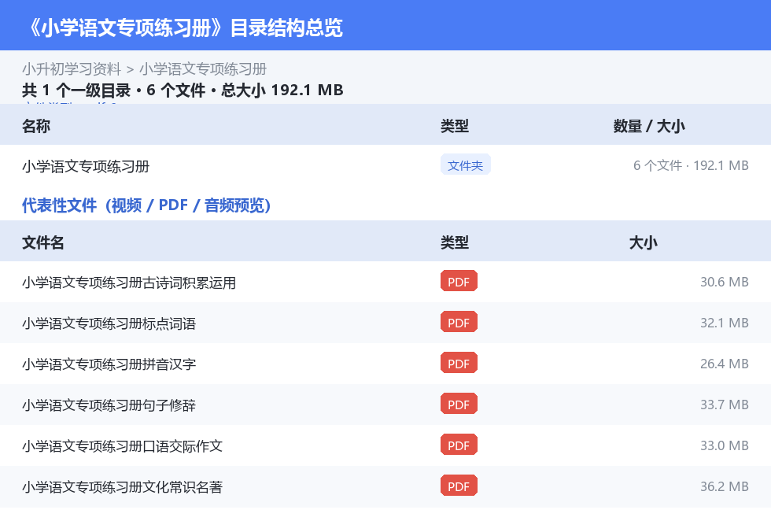
Task: Click PDF badge for 标点词语 file
Action: (x=459, y=322)
